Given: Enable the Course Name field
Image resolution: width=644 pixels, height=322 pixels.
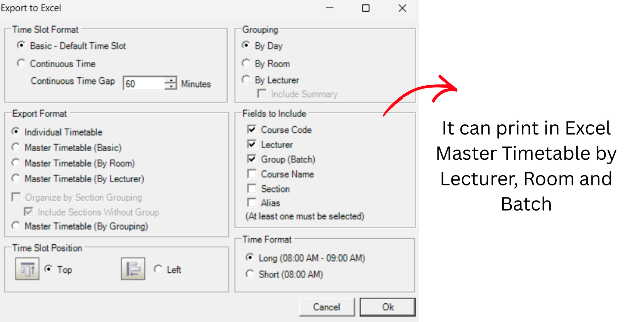Looking at the screenshot, I should [x=252, y=174].
